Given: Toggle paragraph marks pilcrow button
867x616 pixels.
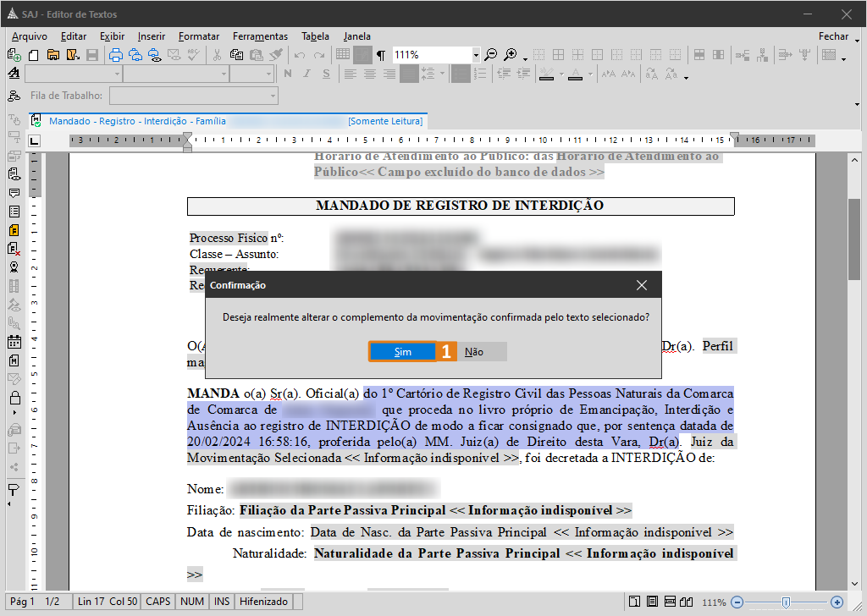Looking at the screenshot, I should (x=381, y=55).
